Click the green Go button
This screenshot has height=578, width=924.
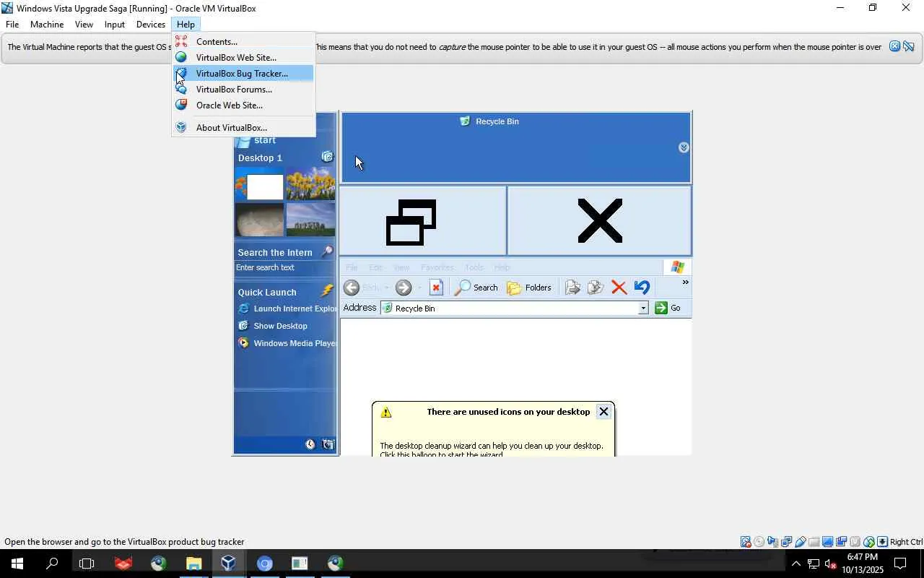[668, 309]
